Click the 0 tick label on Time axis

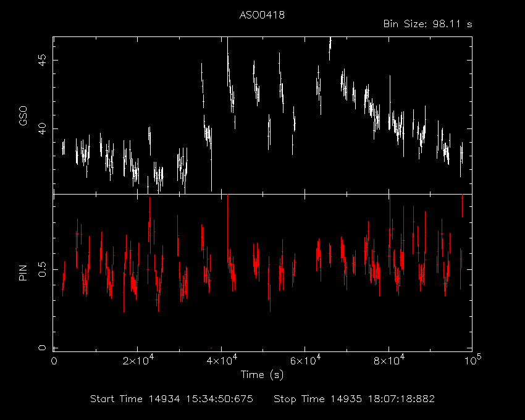[x=54, y=361]
